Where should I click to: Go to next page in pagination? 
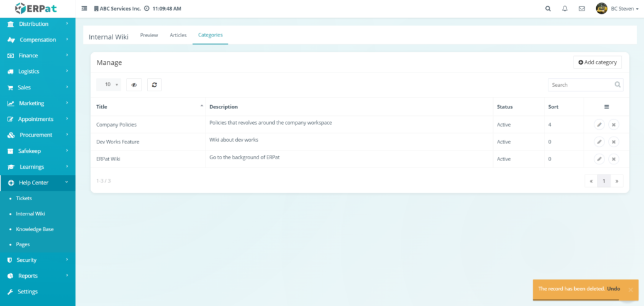tap(617, 181)
